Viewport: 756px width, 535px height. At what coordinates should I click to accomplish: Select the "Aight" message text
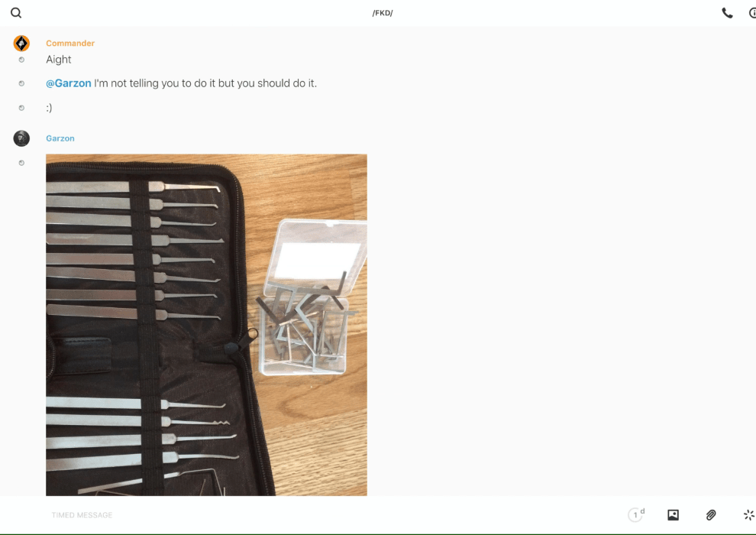coord(59,60)
